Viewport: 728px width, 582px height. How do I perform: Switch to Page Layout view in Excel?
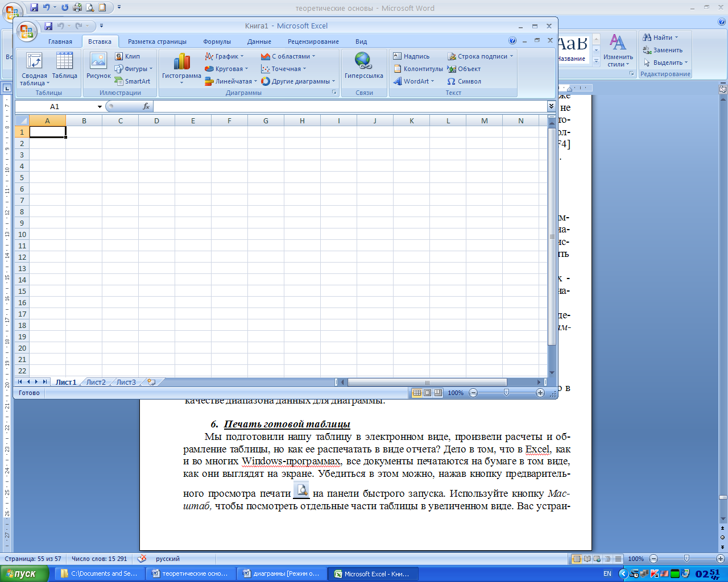427,393
